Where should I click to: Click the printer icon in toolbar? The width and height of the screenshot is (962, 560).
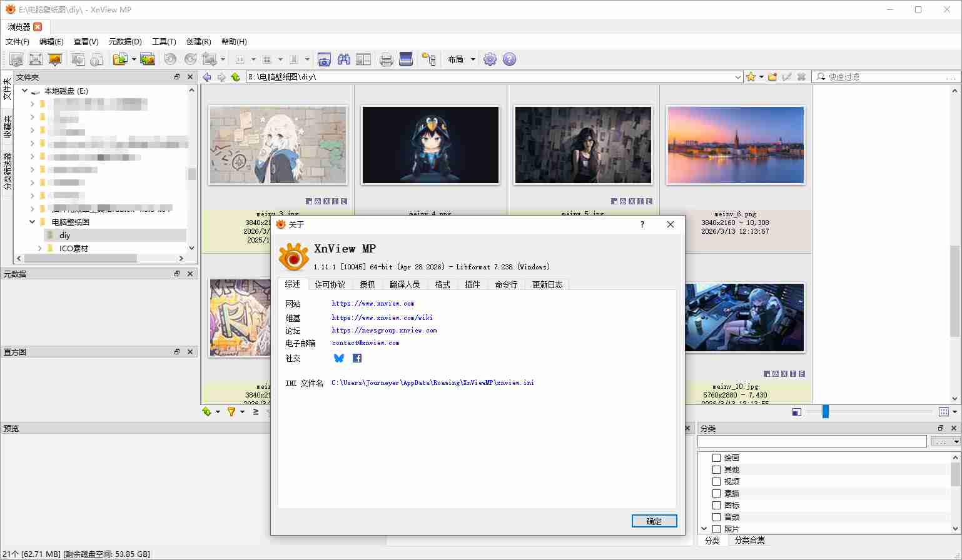(386, 59)
